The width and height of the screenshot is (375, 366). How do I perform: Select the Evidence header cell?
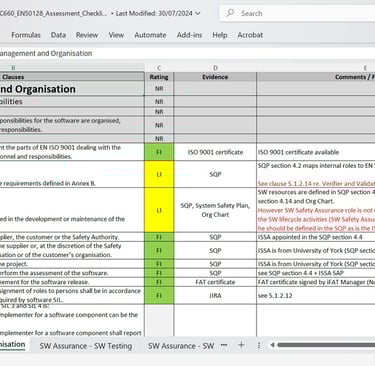pos(215,77)
